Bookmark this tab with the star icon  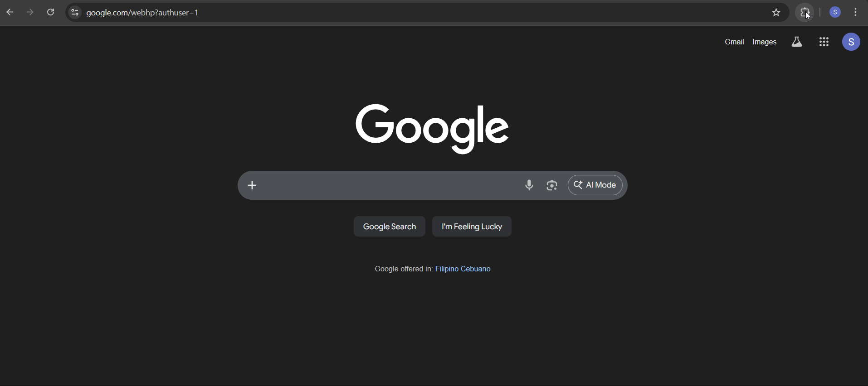click(x=776, y=13)
